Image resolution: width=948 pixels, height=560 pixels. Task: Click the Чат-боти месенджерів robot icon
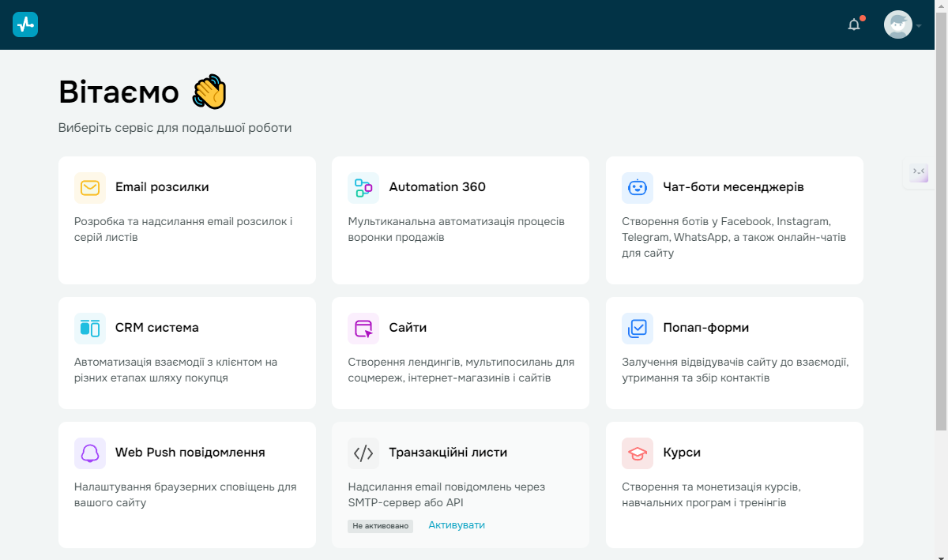pyautogui.click(x=638, y=187)
